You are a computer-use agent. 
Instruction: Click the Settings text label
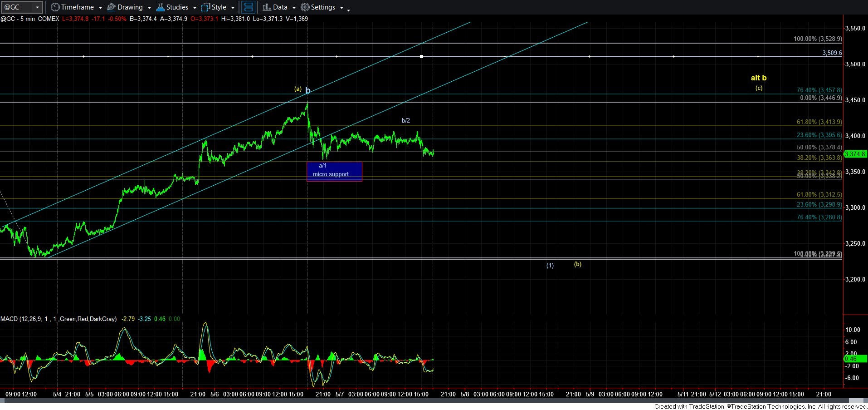tap(323, 7)
